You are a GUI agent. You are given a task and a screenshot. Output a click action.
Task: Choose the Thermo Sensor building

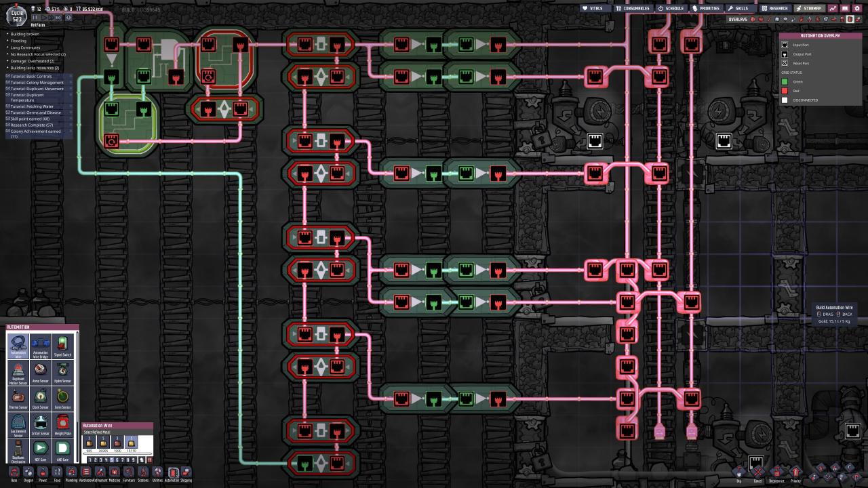(x=19, y=396)
